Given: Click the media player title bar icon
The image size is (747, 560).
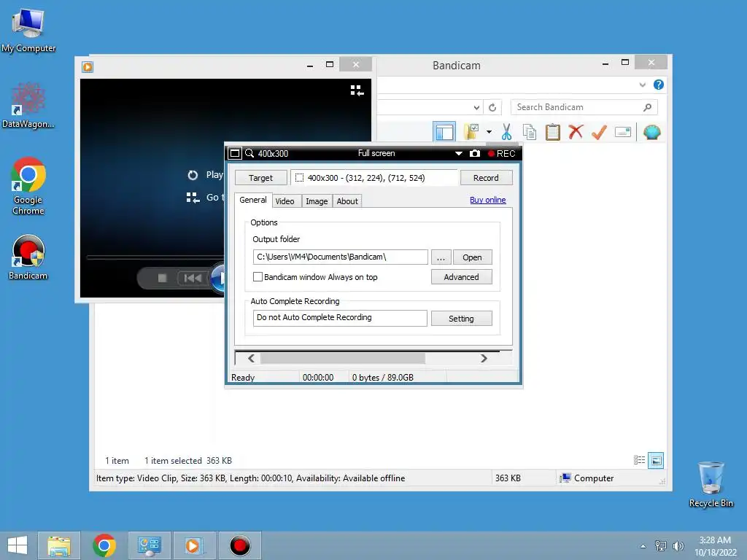Looking at the screenshot, I should pos(88,66).
